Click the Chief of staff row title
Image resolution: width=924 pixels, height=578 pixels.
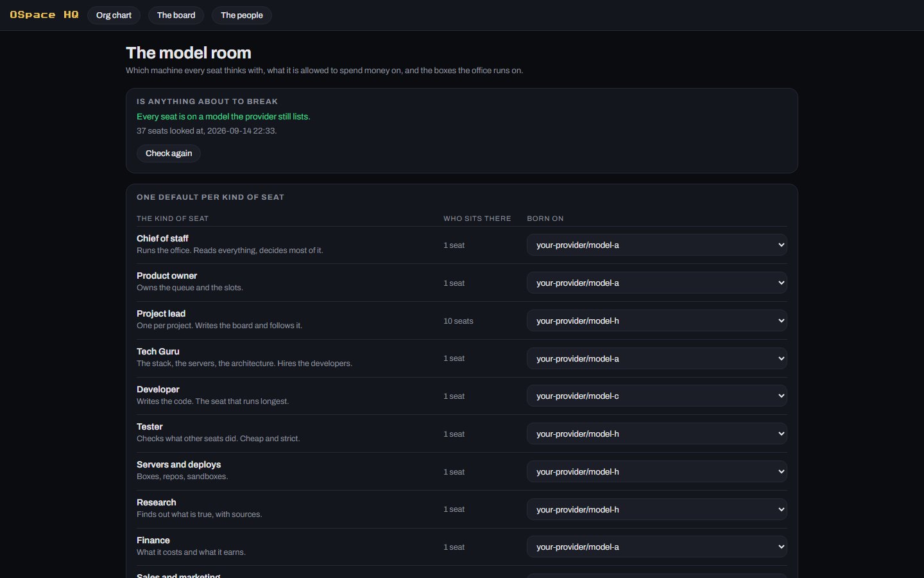tap(162, 238)
